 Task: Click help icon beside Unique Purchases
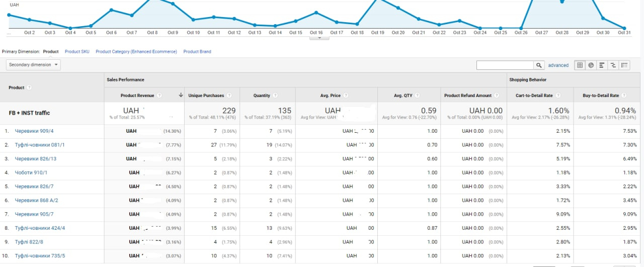pyautogui.click(x=229, y=96)
